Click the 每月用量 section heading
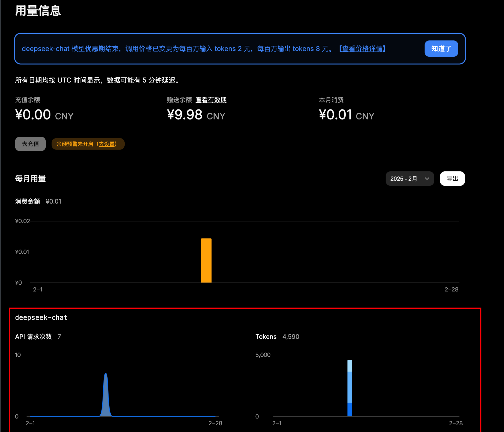504x432 pixels. [30, 179]
